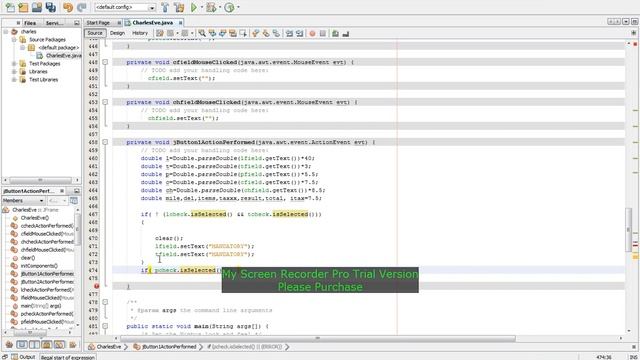Image resolution: width=640 pixels, height=360 pixels.
Task: Click the New Project toolbar icon
Action: (x=23, y=7)
